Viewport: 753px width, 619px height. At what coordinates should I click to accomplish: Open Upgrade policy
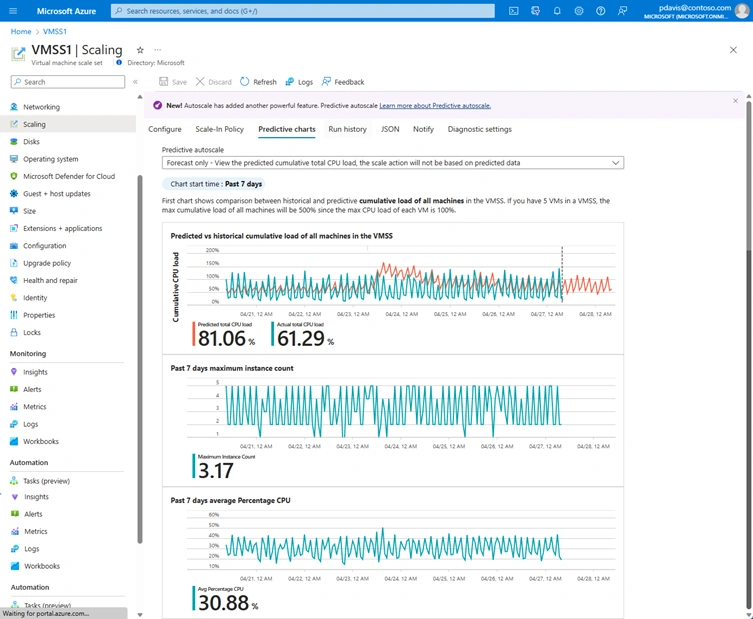[x=47, y=263]
